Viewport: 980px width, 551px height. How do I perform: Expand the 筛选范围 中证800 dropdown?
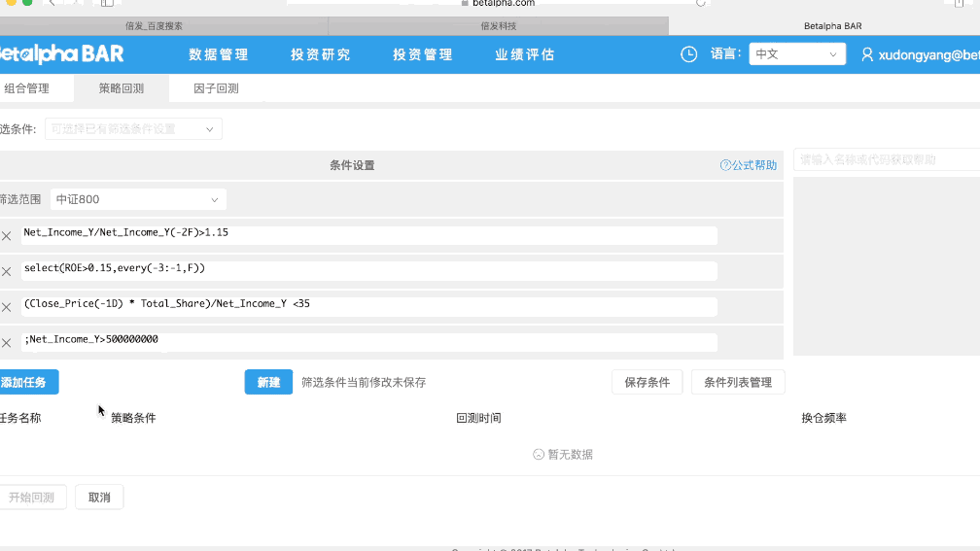coord(138,199)
